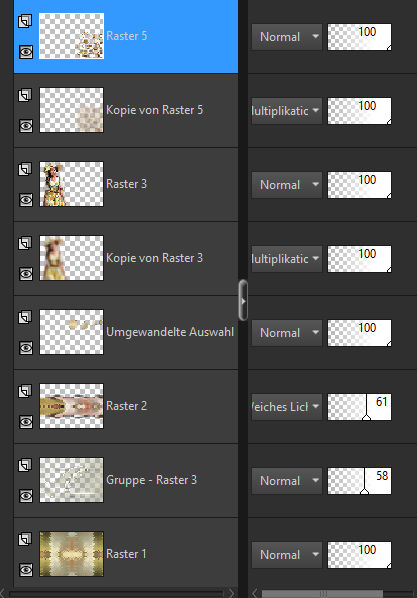The width and height of the screenshot is (417, 598).
Task: Hide the Raster 1 background layer
Action: tap(26, 570)
